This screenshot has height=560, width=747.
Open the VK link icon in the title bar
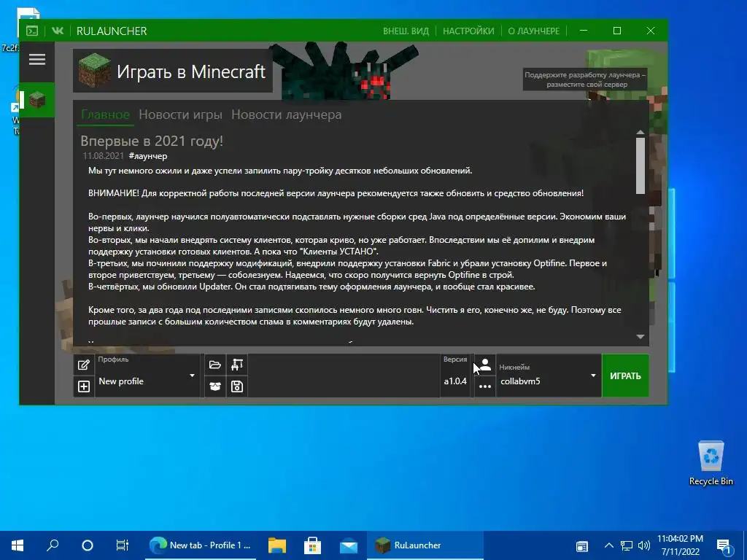point(58,31)
